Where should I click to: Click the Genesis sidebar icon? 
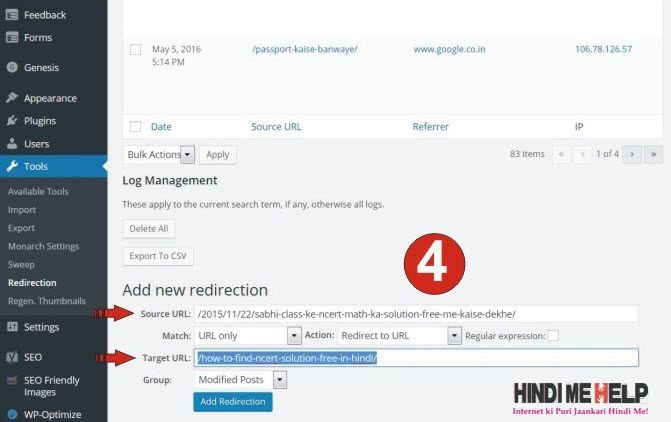click(x=12, y=67)
